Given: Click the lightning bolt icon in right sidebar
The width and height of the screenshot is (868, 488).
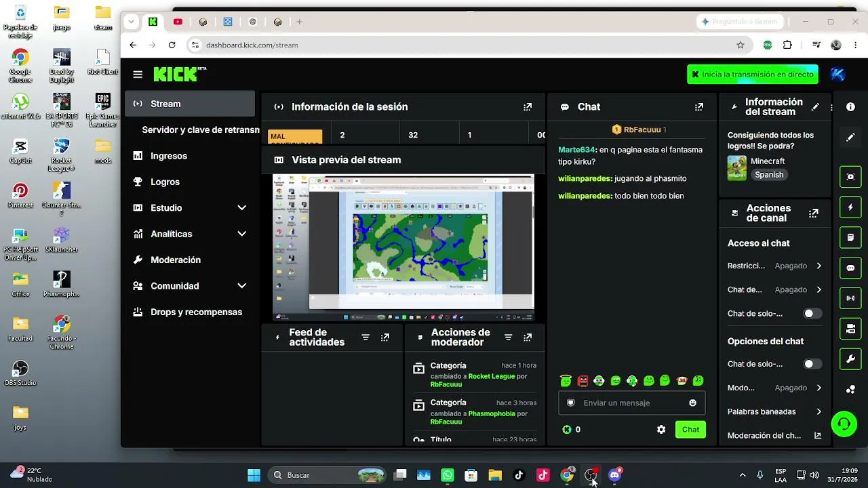Looking at the screenshot, I should click(850, 207).
